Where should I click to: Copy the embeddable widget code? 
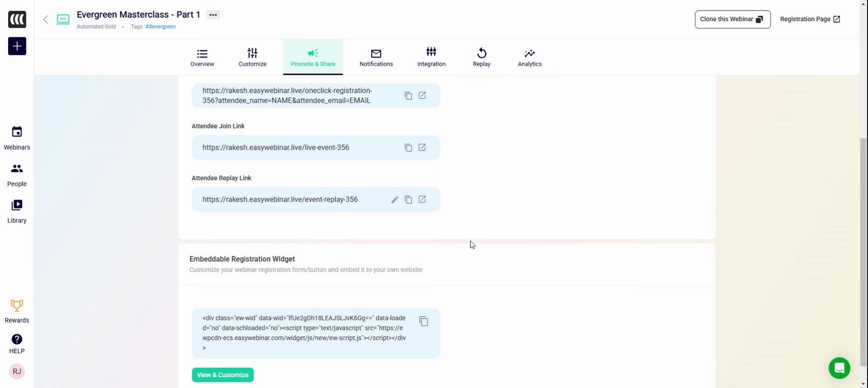424,321
